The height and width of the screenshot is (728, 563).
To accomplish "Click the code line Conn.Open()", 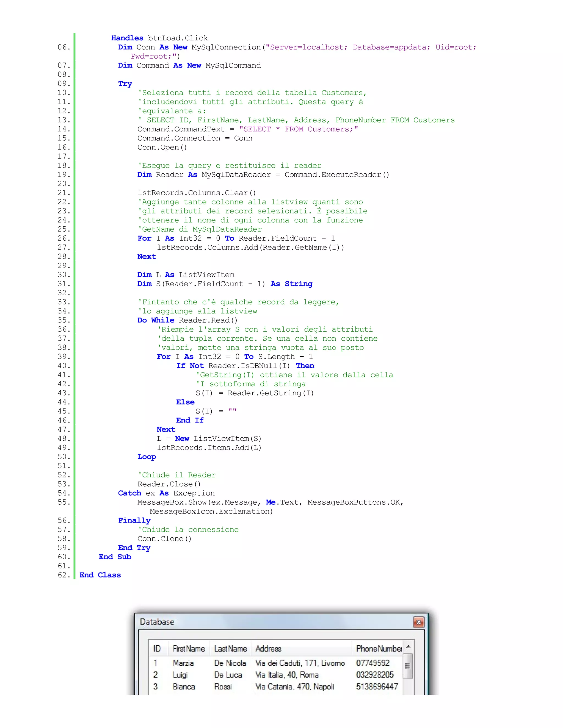I will point(162,147).
